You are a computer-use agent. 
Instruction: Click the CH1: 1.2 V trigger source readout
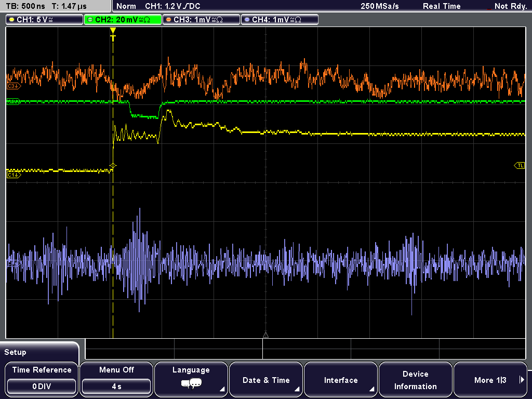point(172,6)
